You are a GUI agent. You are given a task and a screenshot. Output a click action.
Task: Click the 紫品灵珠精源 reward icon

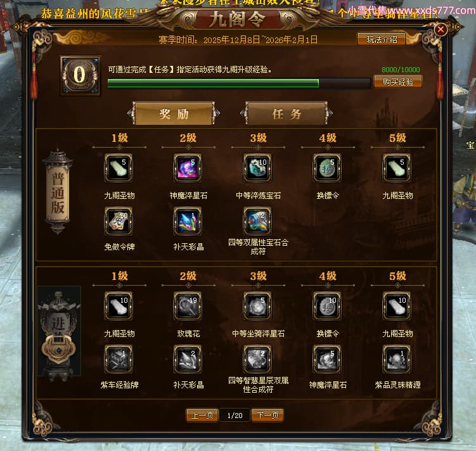pyautogui.click(x=397, y=359)
